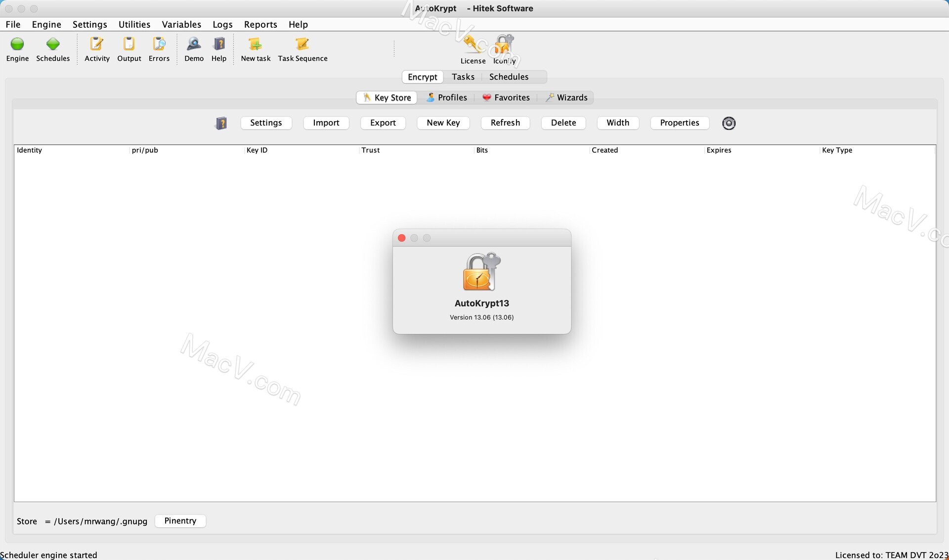Open the File menu
The height and width of the screenshot is (560, 949).
point(13,24)
